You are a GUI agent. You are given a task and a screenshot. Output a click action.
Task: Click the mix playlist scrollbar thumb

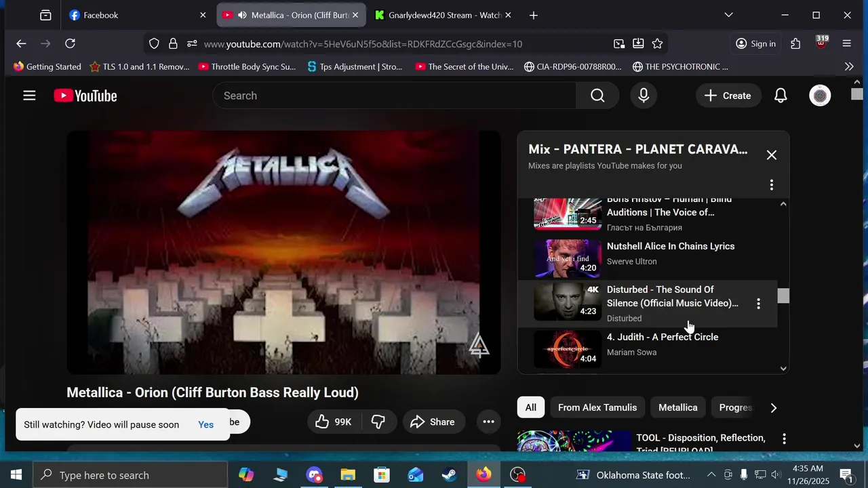(783, 296)
